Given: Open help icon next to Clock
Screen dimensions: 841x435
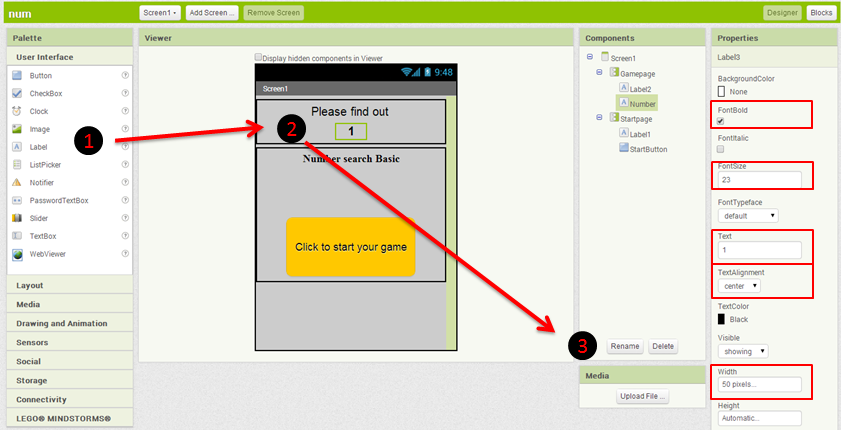Looking at the screenshot, I should coord(125,110).
